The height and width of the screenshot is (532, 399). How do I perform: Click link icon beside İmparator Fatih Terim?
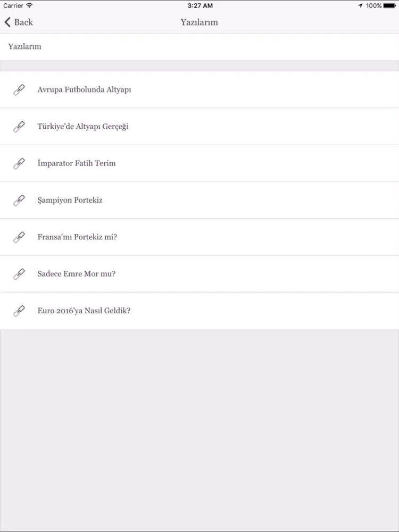19,163
